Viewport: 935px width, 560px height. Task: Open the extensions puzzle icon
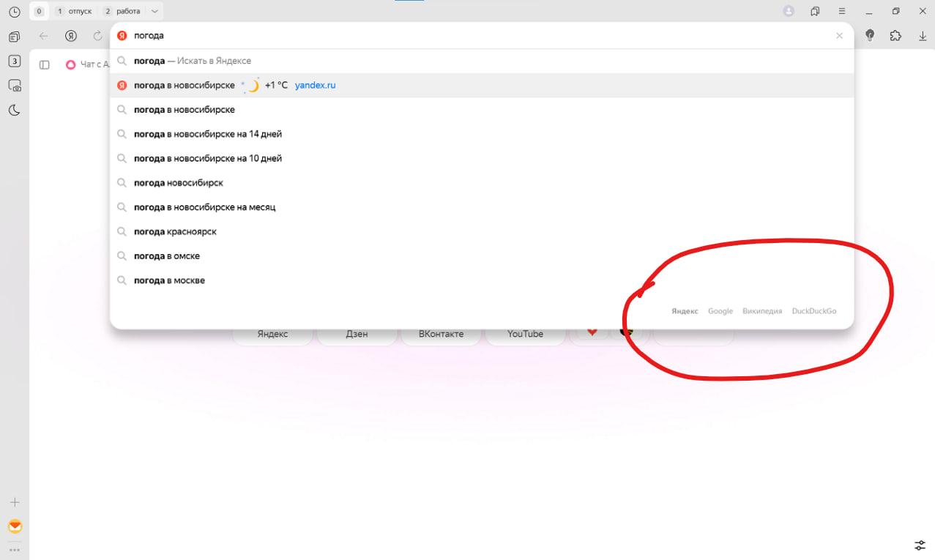895,35
